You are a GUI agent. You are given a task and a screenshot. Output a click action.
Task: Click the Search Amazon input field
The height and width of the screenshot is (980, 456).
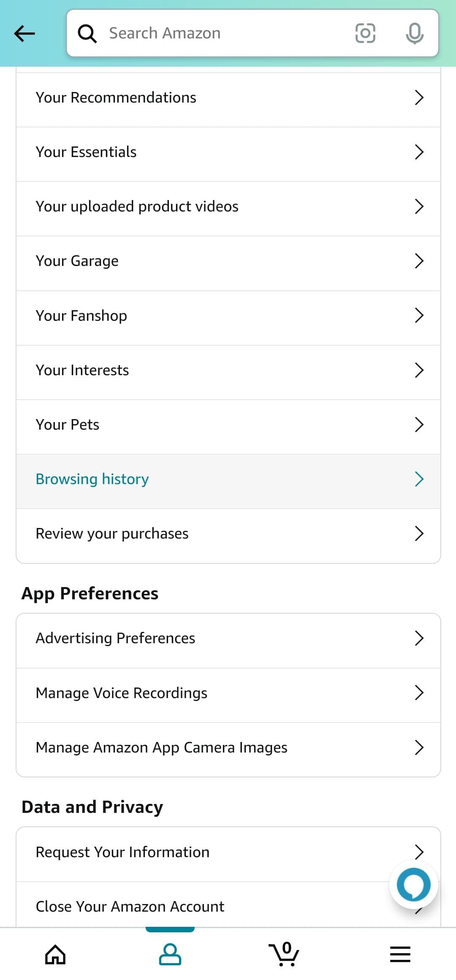pos(228,33)
